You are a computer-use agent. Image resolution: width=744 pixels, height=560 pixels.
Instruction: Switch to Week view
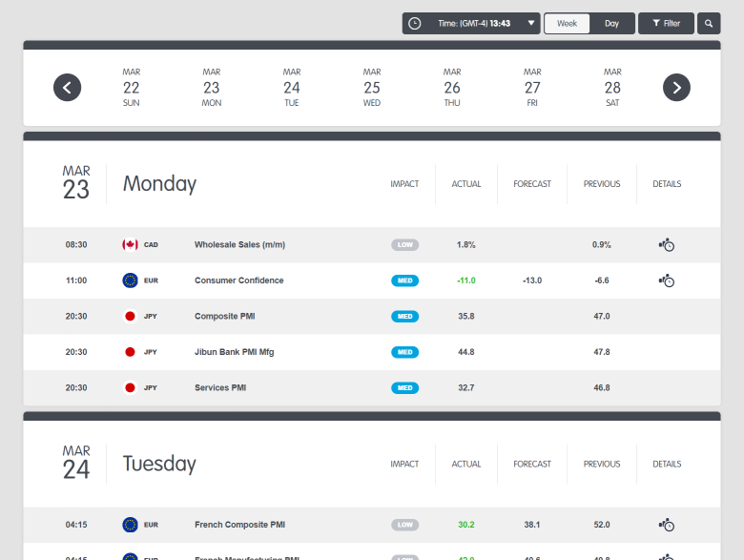[567, 23]
